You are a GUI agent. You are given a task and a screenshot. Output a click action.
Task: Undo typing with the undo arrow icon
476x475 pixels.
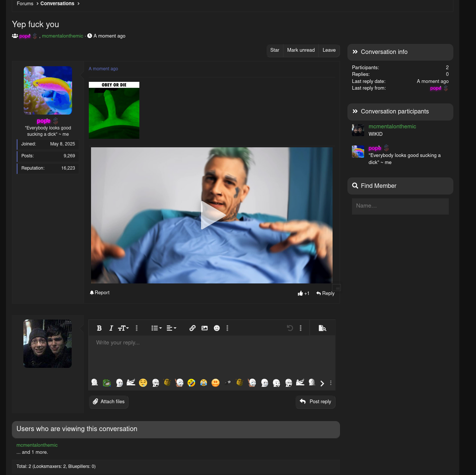pos(290,328)
